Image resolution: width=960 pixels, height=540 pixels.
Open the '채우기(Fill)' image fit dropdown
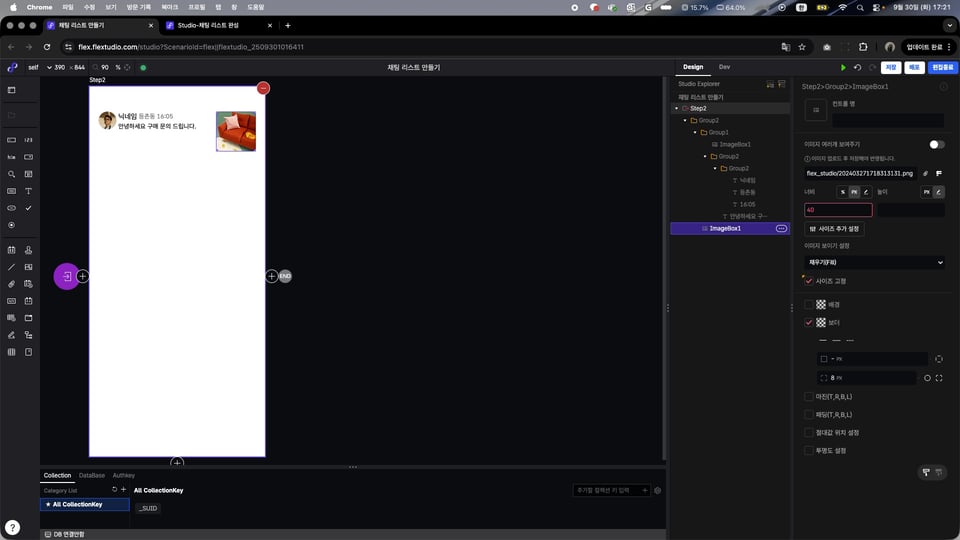click(x=874, y=262)
